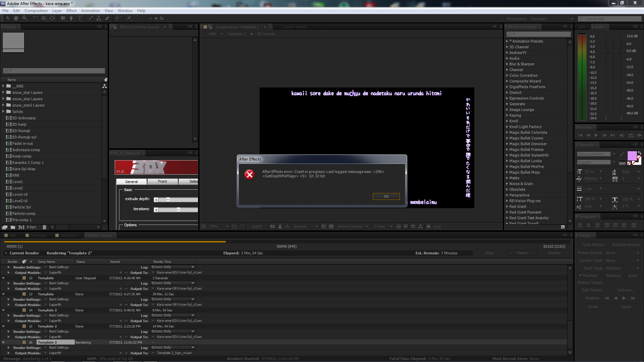Toggle the transparency grid icon
This screenshot has height=362, width=644.
pos(331,227)
